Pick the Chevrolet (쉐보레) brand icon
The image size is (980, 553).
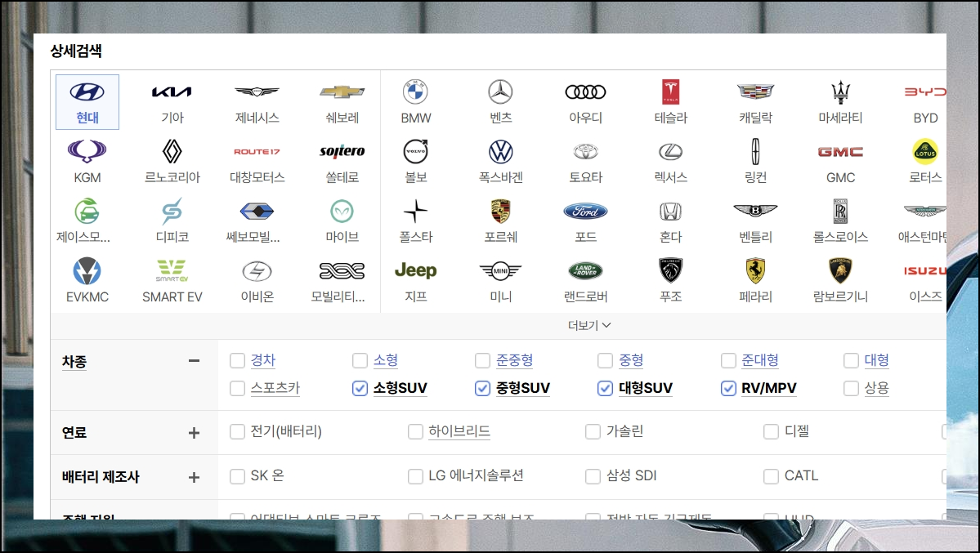(x=342, y=92)
